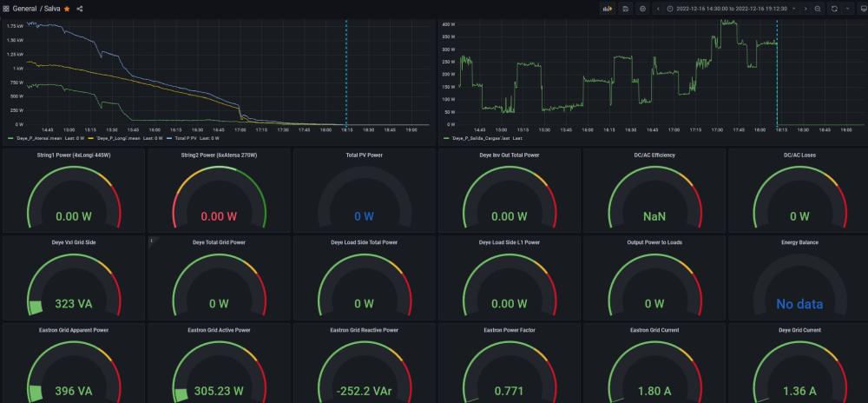Cycle view mode with monitor icon
868x403 pixels.
coord(863,9)
